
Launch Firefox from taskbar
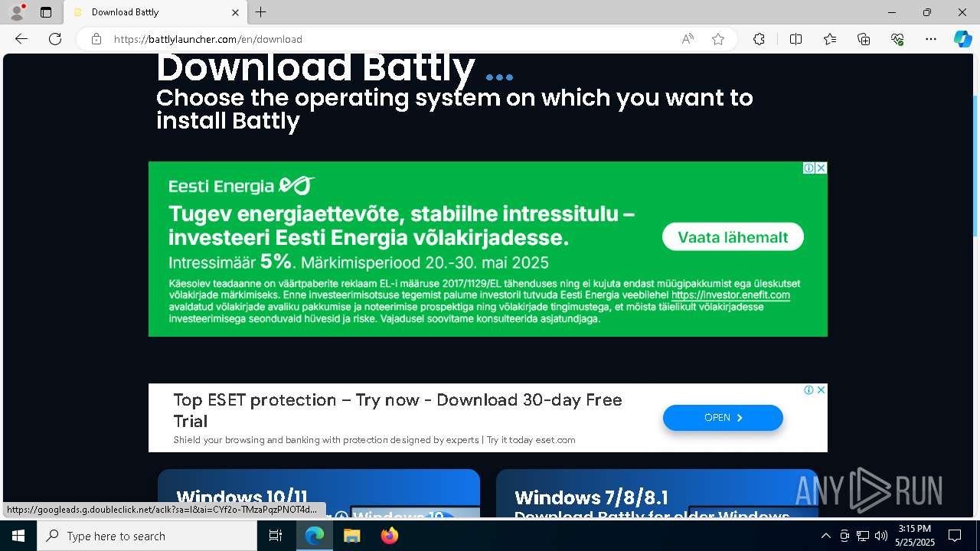389,536
